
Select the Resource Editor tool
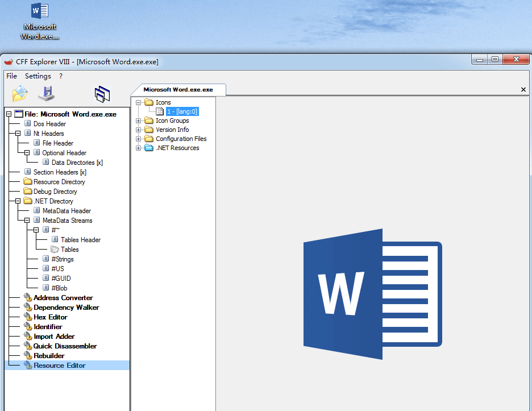pyautogui.click(x=59, y=366)
